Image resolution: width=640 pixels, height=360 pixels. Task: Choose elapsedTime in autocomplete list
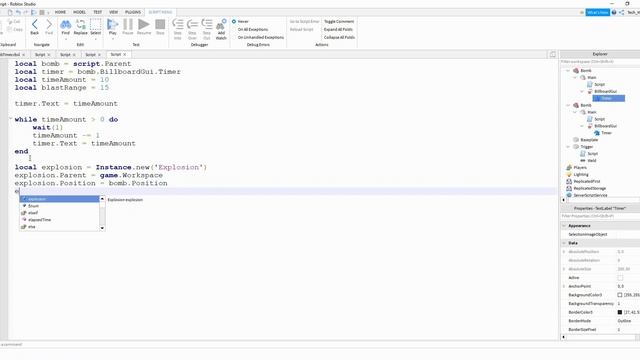60,220
